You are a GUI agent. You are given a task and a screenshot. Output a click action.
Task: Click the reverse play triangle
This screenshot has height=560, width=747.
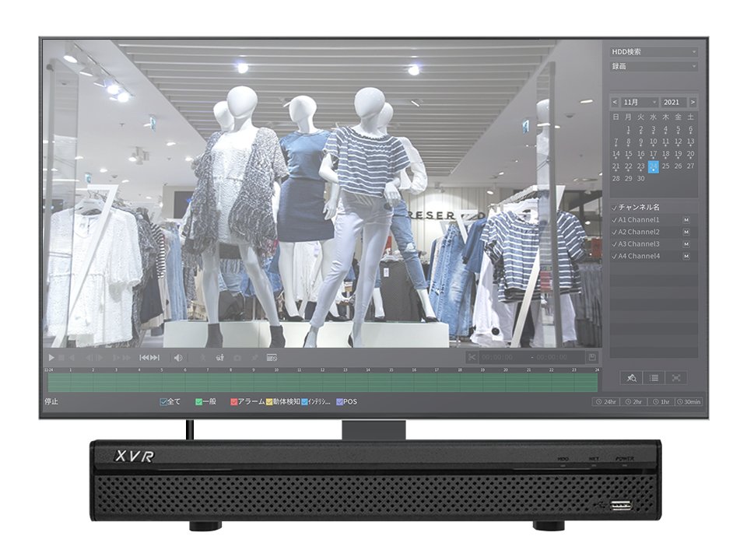(x=72, y=358)
